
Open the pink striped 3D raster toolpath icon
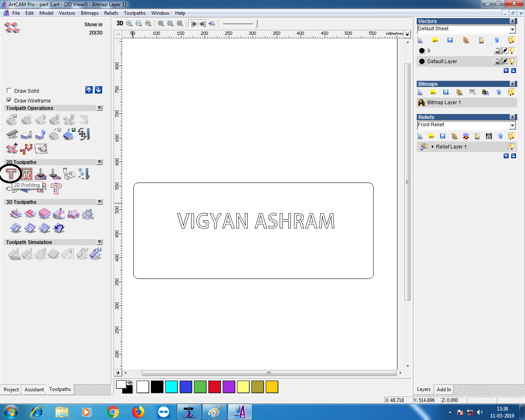pyautogui.click(x=45, y=214)
